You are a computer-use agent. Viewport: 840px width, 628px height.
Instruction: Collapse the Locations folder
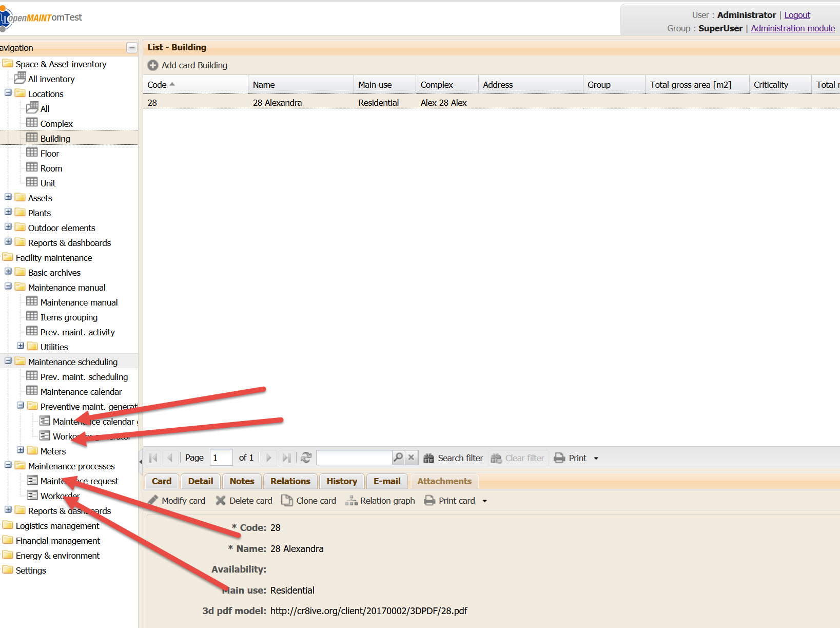[8, 93]
